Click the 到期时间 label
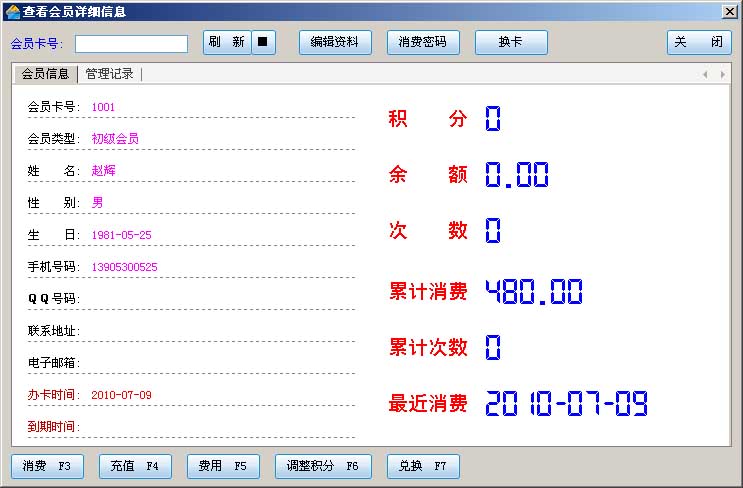 54,427
